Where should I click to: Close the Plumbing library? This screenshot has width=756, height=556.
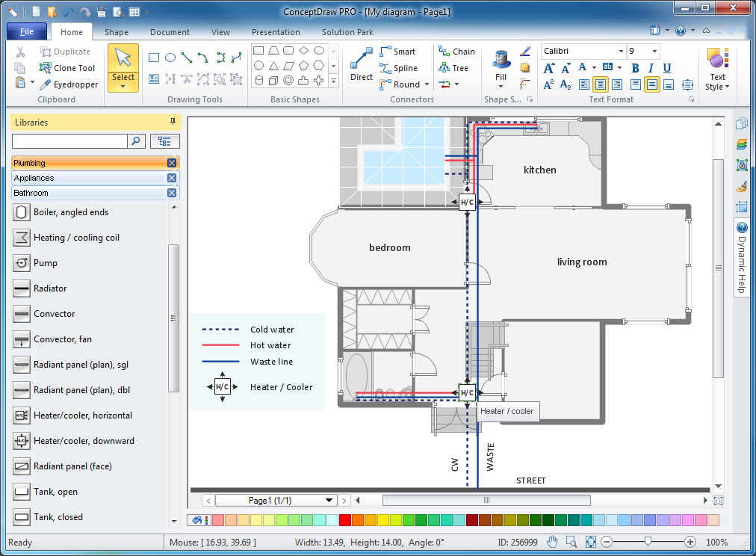pos(172,163)
